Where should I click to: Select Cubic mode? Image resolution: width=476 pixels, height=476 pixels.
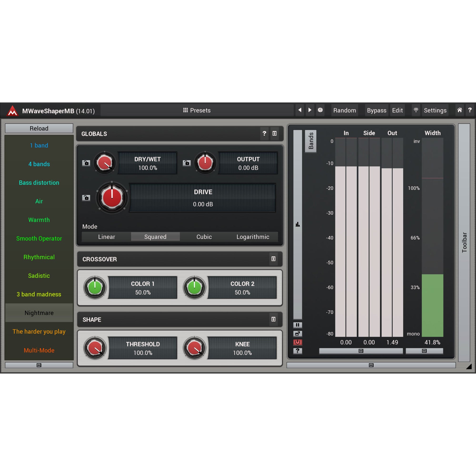204,237
